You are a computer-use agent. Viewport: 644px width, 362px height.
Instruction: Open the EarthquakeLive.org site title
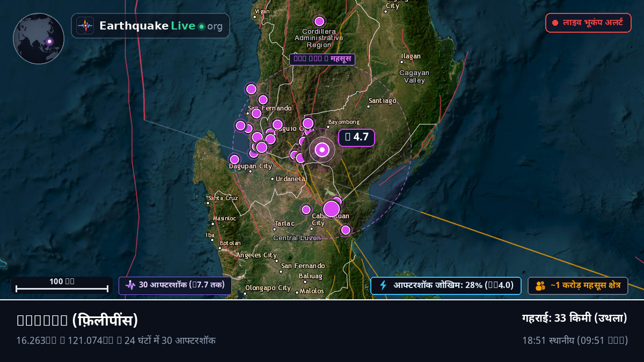tap(161, 26)
